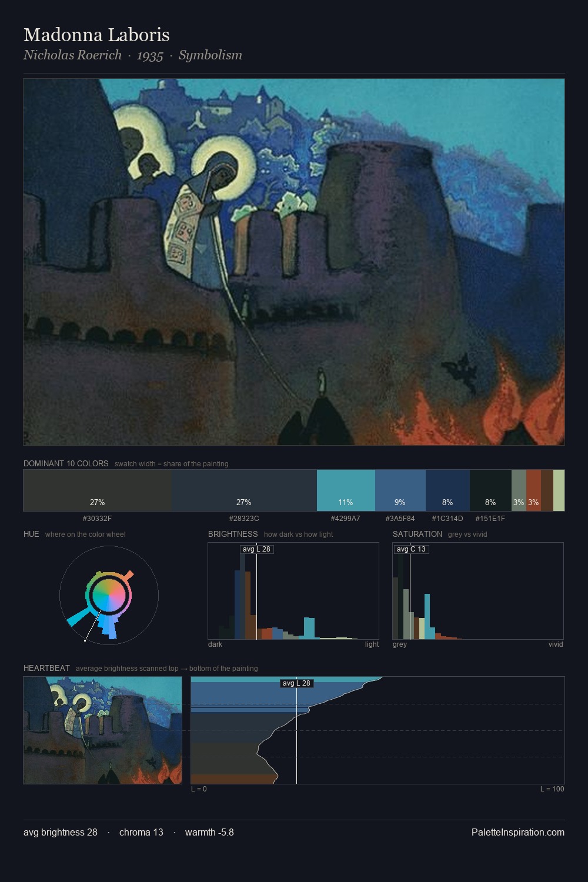
Task: Click 'chroma 13' in the footer
Action: pos(141,832)
